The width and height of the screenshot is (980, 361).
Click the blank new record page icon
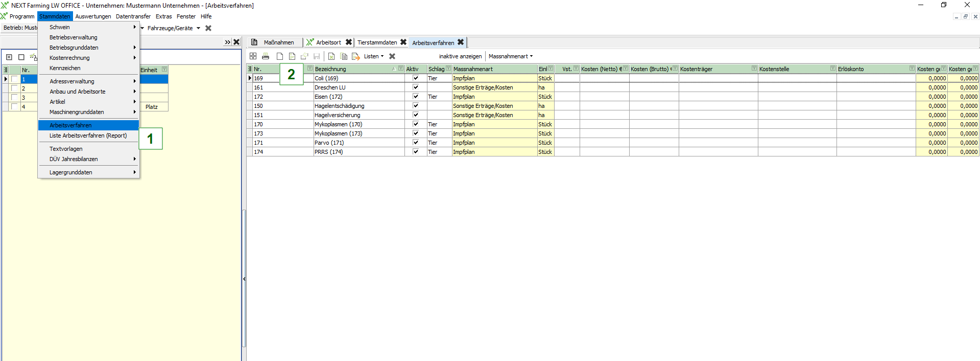[279, 56]
